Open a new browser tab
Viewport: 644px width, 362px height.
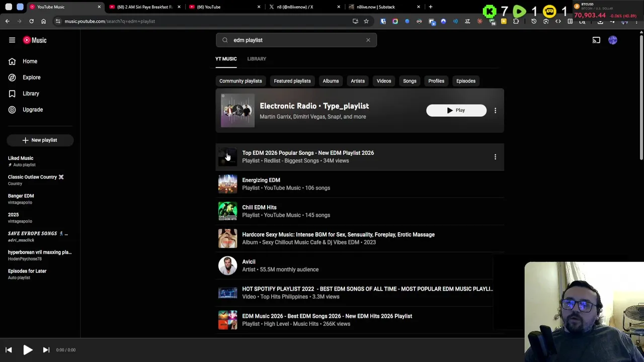coord(431,7)
